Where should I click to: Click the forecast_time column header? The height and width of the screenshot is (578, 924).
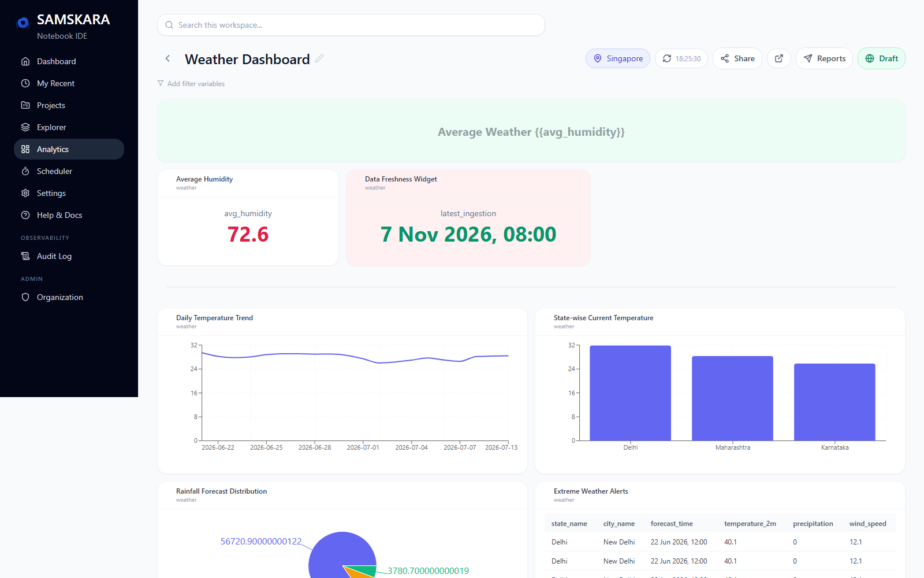point(672,524)
